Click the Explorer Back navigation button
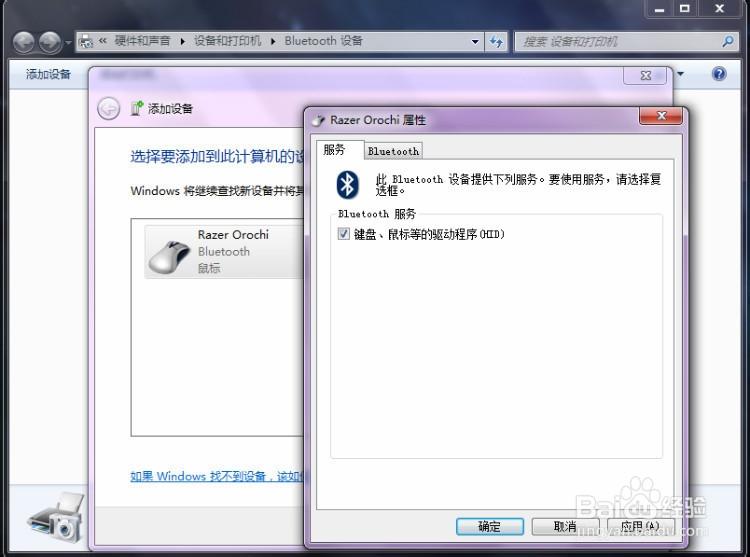Viewport: 750px width, 557px height. coord(23,43)
